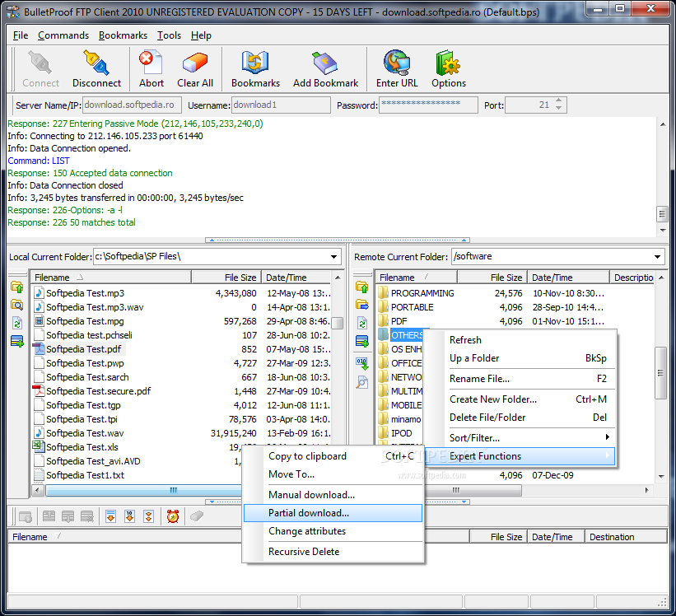Click first orange download-arrow queue icon
The width and height of the screenshot is (676, 616).
point(111,516)
